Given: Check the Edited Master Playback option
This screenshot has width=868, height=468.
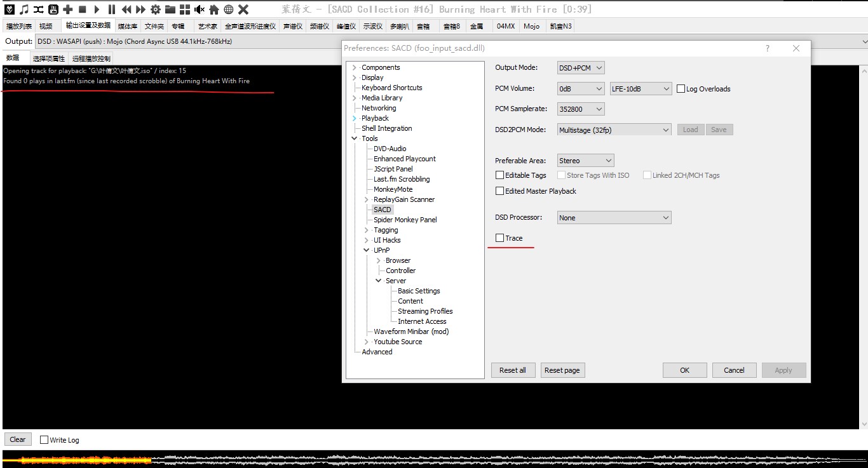Looking at the screenshot, I should [500, 191].
